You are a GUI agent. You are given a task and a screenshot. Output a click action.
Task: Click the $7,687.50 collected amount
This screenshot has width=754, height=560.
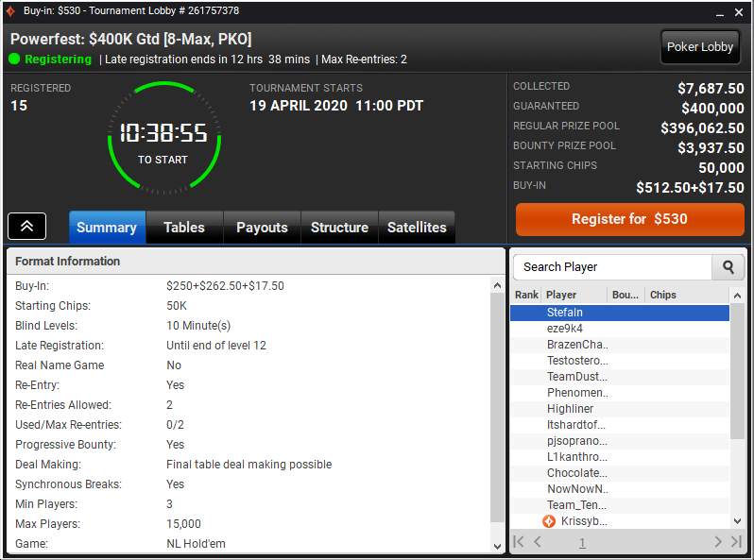(711, 89)
